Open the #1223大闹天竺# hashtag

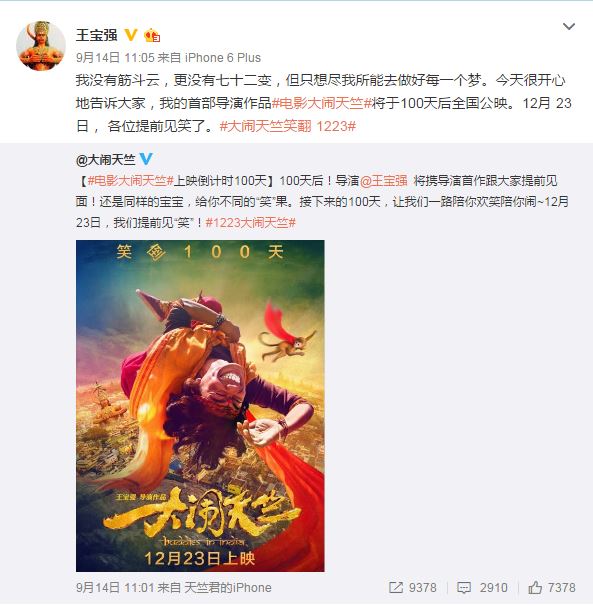click(250, 223)
